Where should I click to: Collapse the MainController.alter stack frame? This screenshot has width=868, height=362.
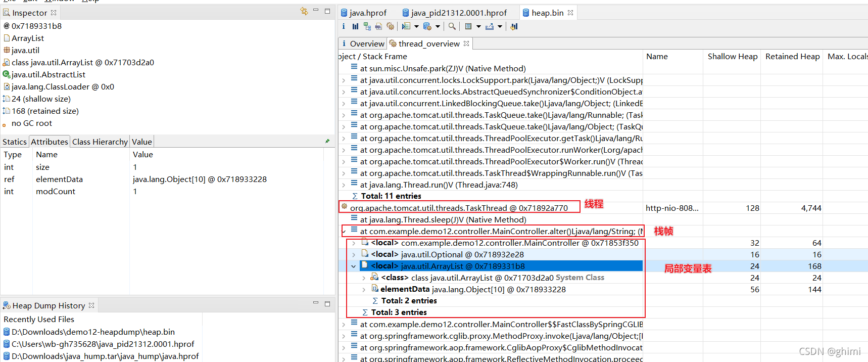(x=344, y=232)
